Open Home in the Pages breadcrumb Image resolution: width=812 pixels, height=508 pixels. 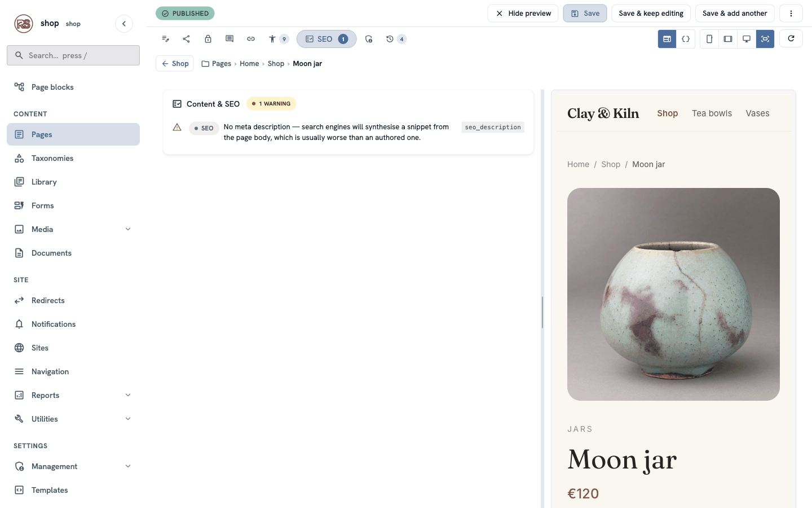[x=249, y=64]
